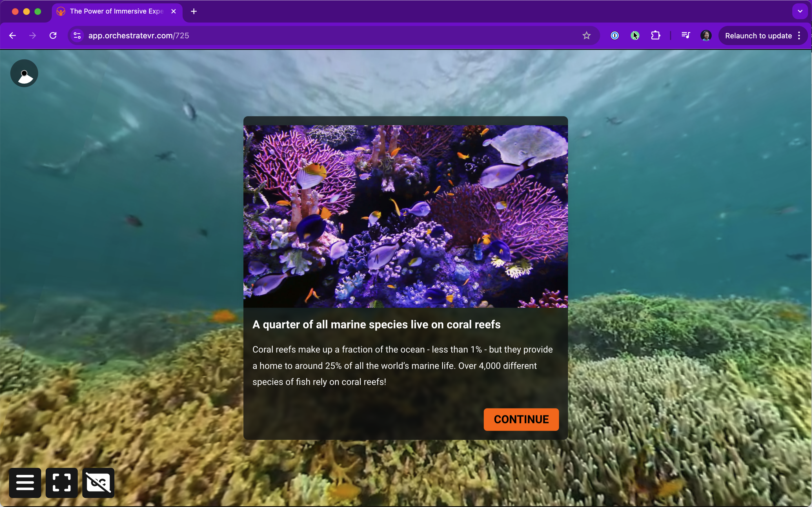Image resolution: width=812 pixels, height=507 pixels.
Task: Select The Power of Immersive Experience tab
Action: tap(116, 11)
